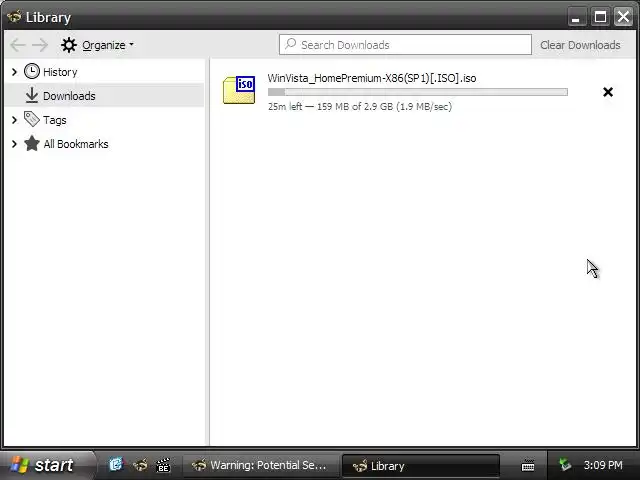Select the History clock icon
The width and height of the screenshot is (640, 480).
tap(32, 71)
